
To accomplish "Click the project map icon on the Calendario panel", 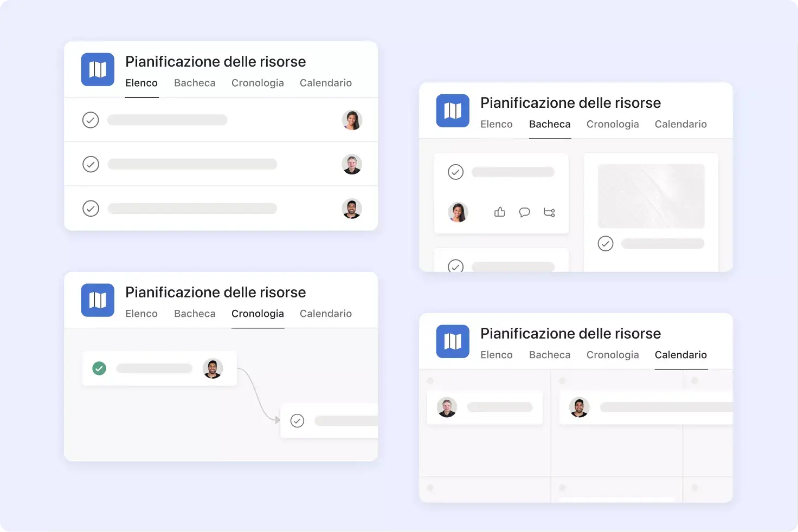I will (x=453, y=341).
